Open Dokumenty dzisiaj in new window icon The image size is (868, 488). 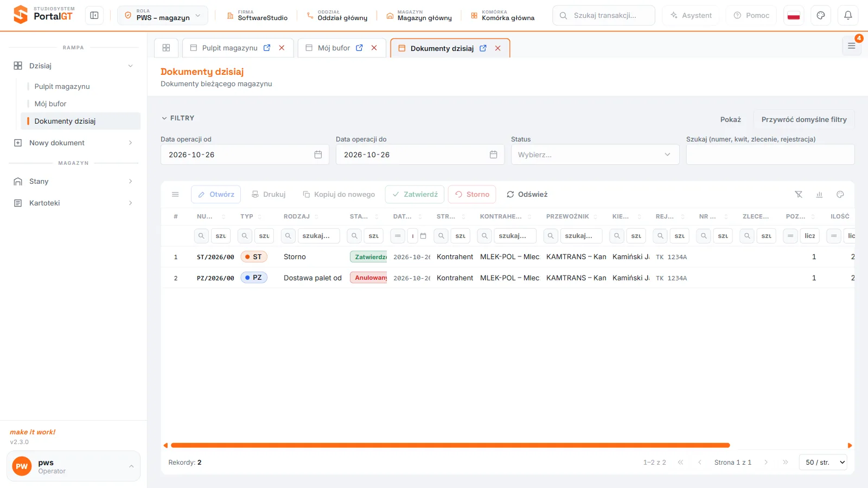point(483,48)
